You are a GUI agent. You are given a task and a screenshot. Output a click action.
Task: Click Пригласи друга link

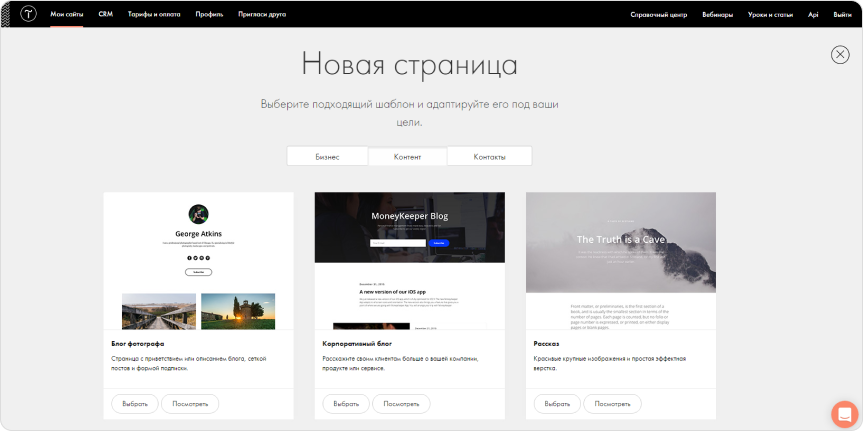tap(262, 15)
